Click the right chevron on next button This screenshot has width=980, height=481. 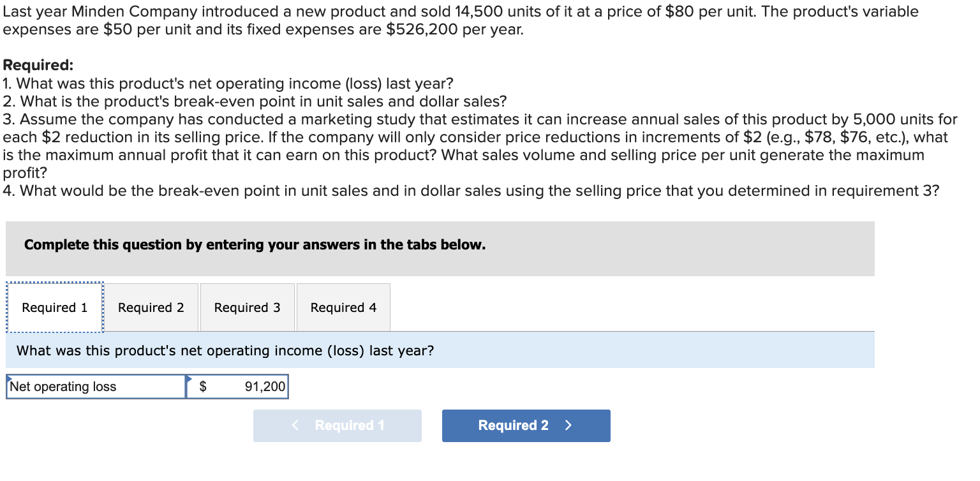coord(568,426)
